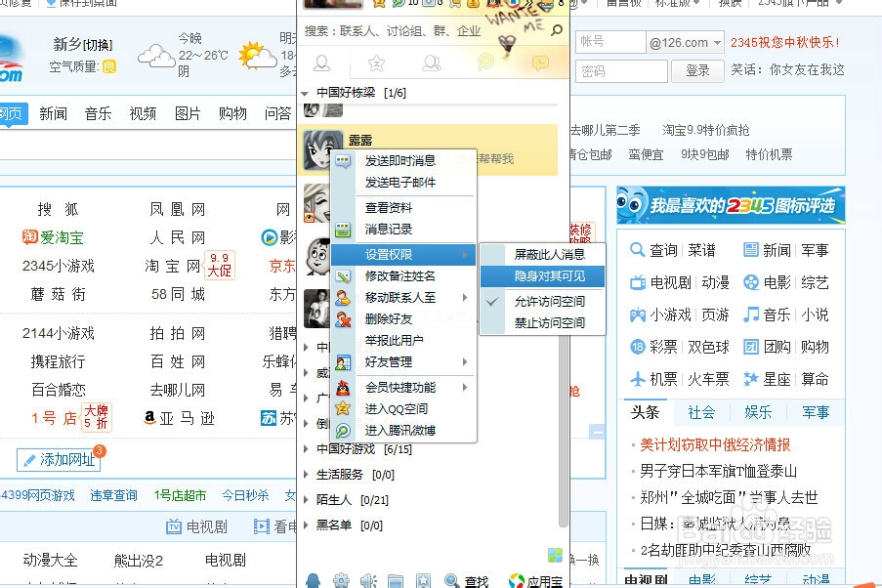
Task: Choose 发送电子邮件 from context menu
Action: click(x=403, y=183)
